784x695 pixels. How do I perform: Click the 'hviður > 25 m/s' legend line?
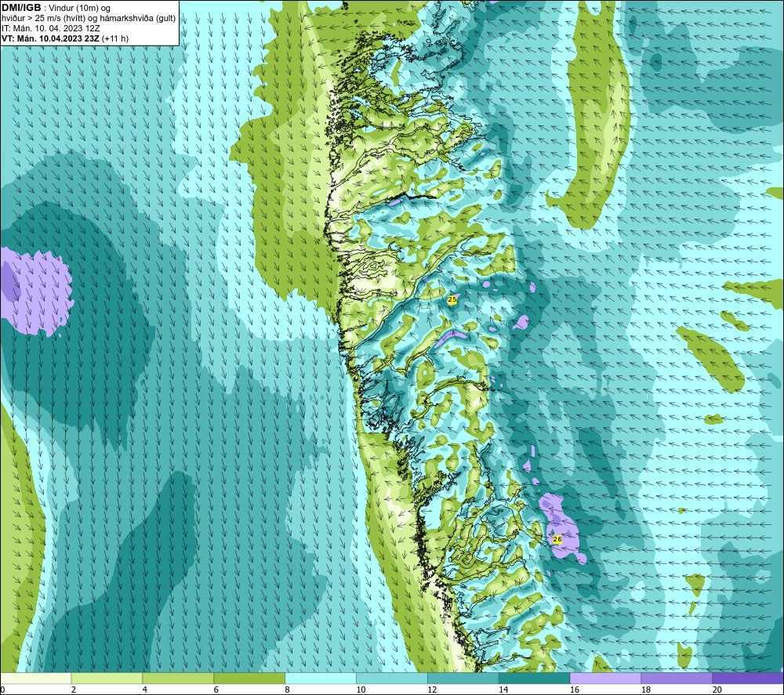tap(89, 19)
